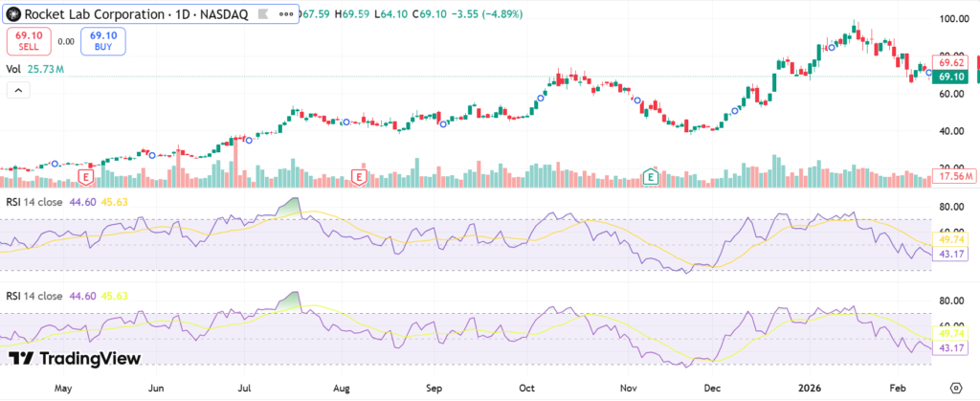Click the TradingView logo
Viewport: 980px width, 401px height.
tap(75, 358)
